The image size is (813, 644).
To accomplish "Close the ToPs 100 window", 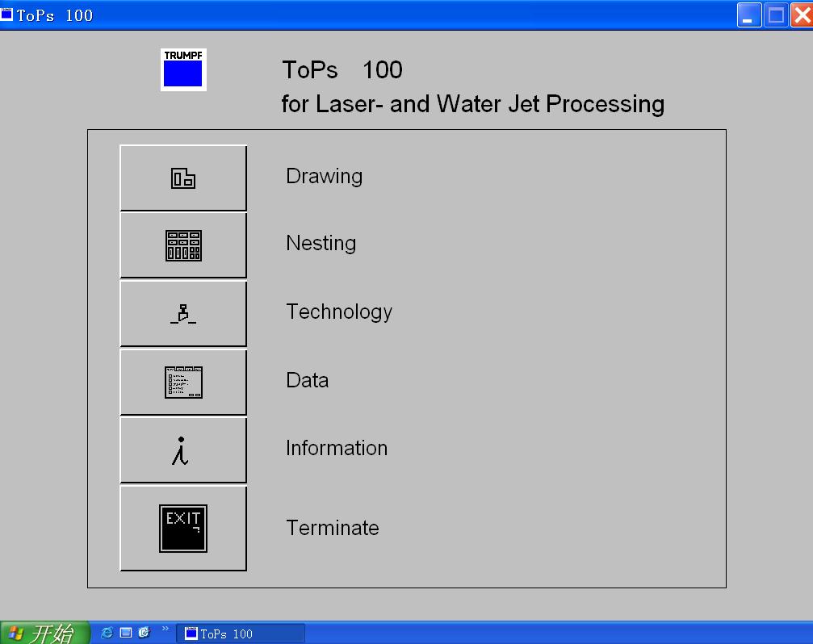I will [803, 15].
